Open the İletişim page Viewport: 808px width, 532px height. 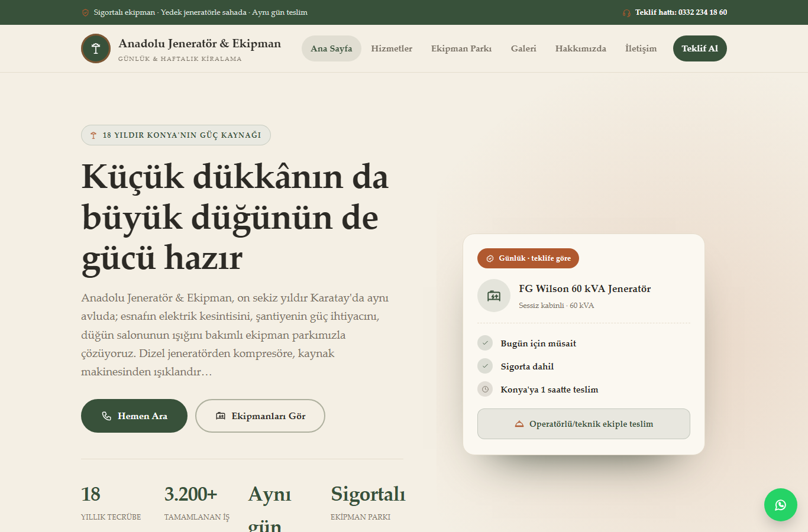point(641,48)
